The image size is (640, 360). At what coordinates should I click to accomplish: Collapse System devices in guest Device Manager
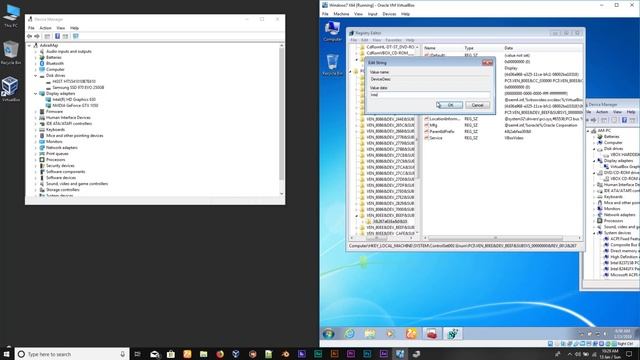point(594,233)
